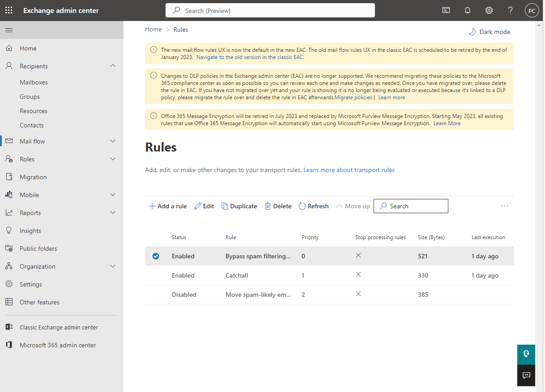Click the Organization icon in sidebar

click(x=9, y=266)
